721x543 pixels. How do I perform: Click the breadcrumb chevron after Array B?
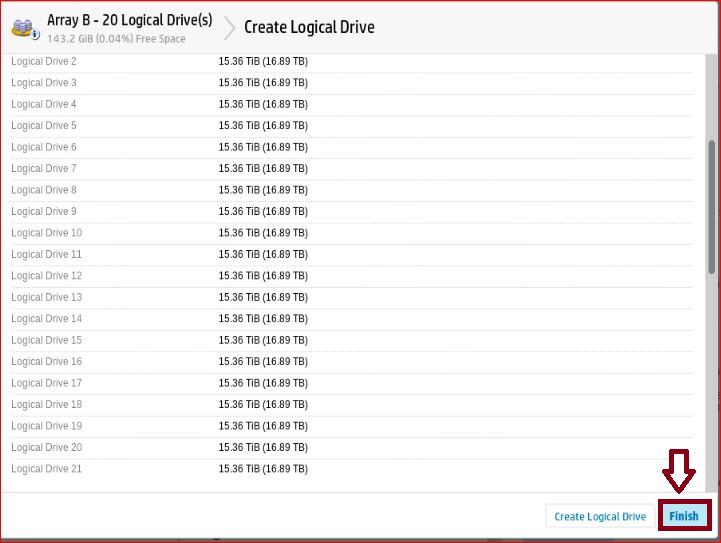227,28
